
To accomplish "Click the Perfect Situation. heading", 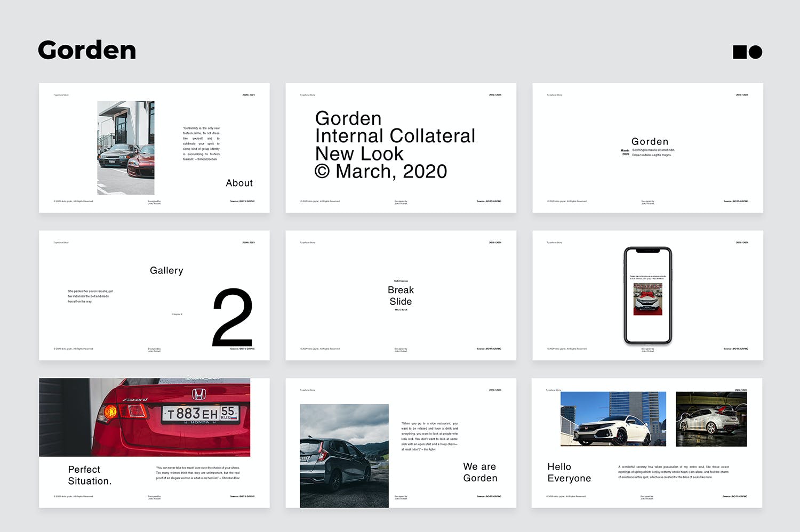I will pos(90,475).
